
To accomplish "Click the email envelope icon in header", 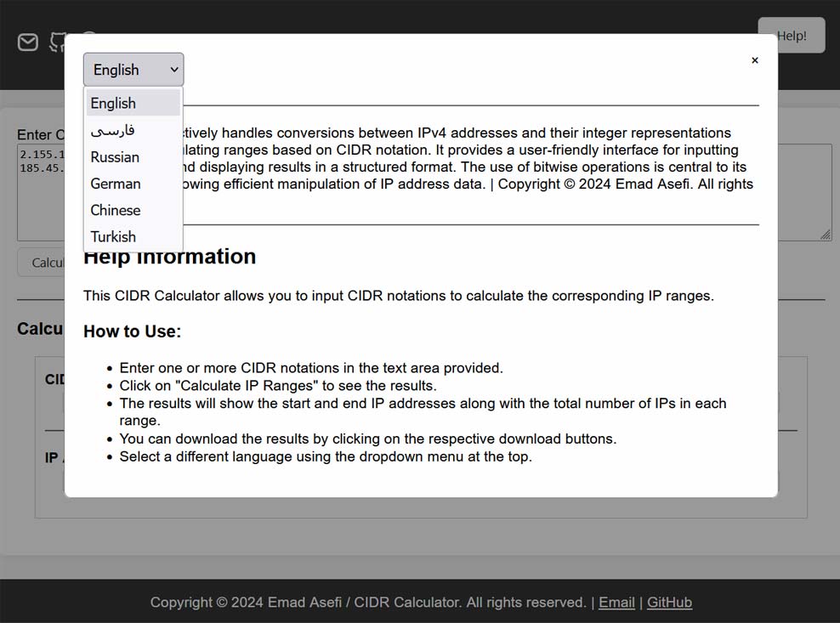I will click(28, 42).
